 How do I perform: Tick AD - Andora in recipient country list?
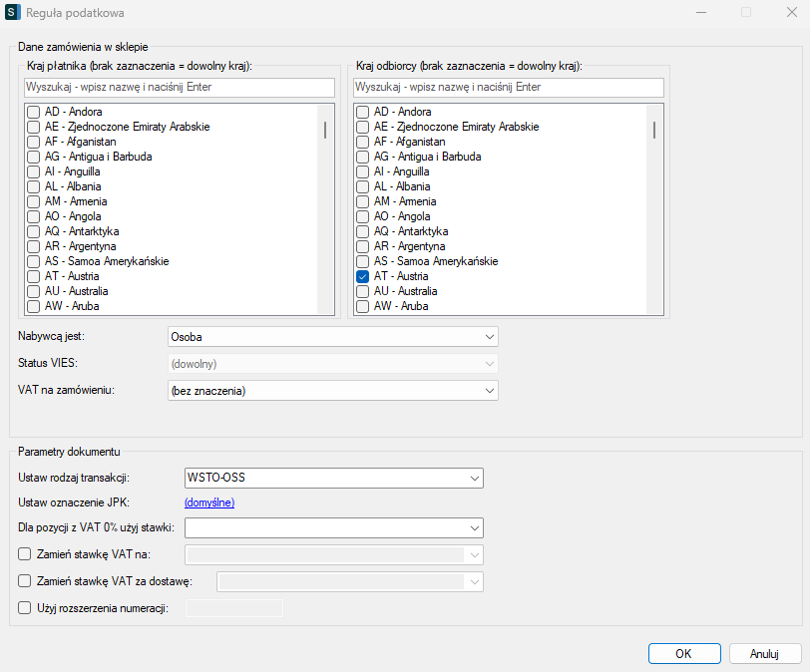[x=363, y=112]
